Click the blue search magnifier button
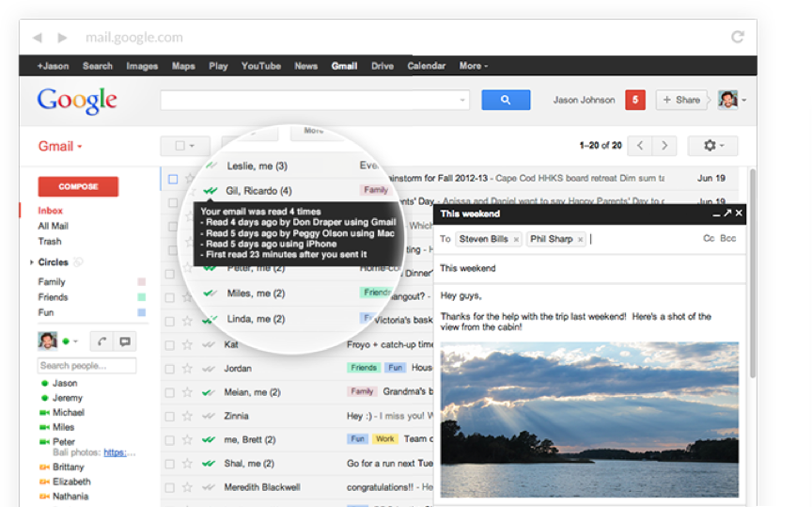The image size is (812, 507). click(x=506, y=100)
